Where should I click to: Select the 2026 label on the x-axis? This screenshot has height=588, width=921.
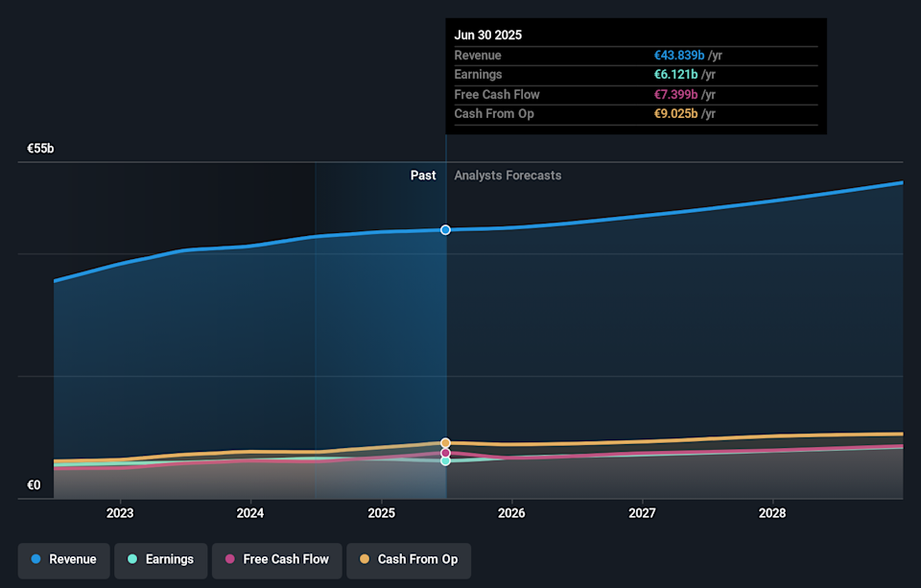[511, 513]
